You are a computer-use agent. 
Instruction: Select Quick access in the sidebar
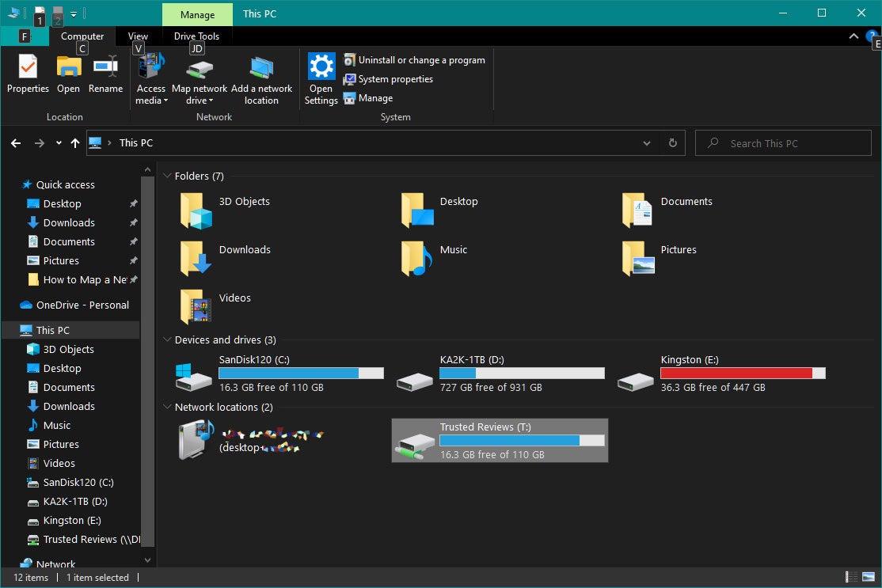coord(65,184)
